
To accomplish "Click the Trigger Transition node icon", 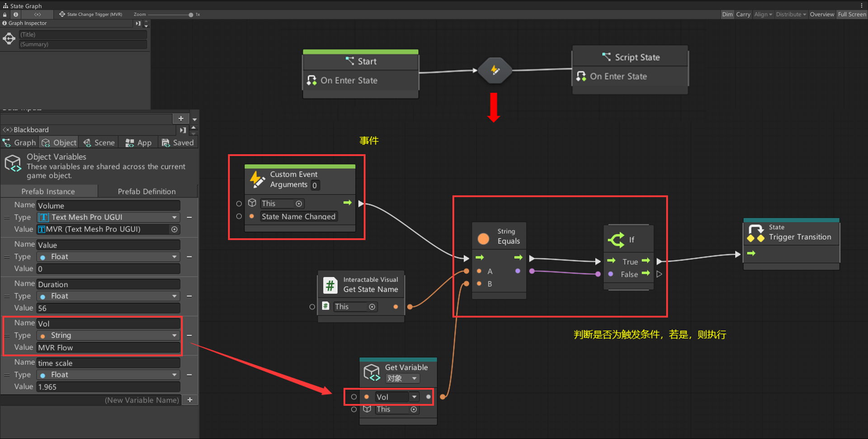I will pos(755,233).
